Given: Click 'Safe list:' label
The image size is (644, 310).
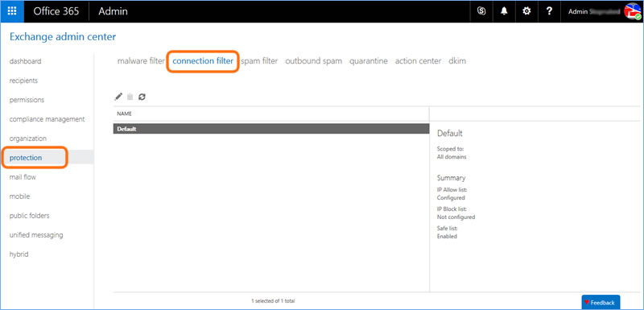Looking at the screenshot, I should [447, 229].
